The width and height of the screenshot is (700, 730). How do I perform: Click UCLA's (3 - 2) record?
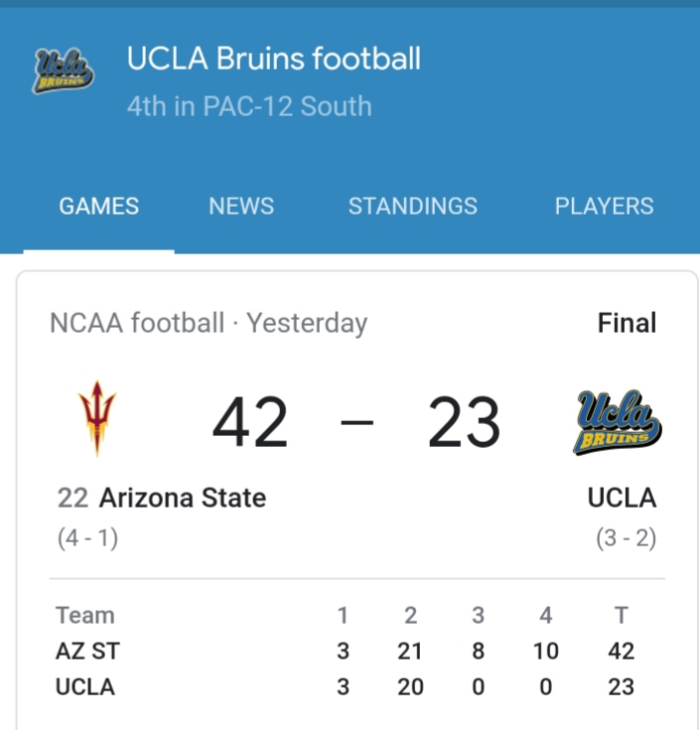click(x=626, y=539)
